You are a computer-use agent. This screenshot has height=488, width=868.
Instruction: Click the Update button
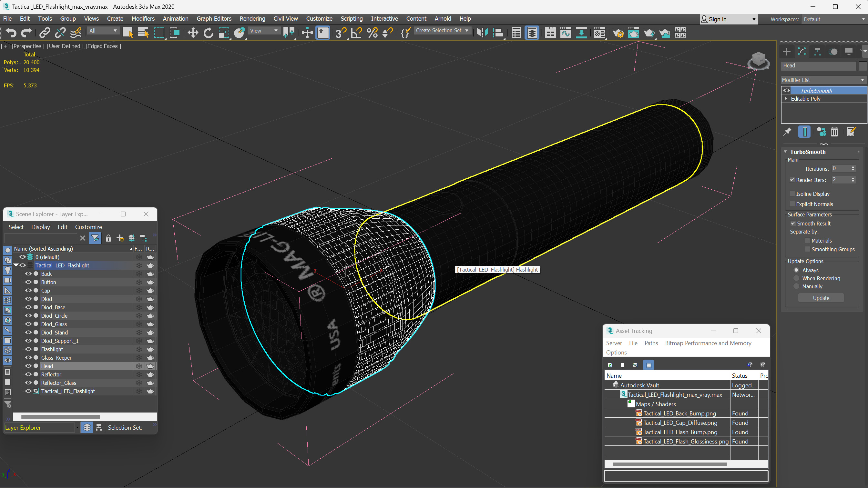tap(821, 298)
